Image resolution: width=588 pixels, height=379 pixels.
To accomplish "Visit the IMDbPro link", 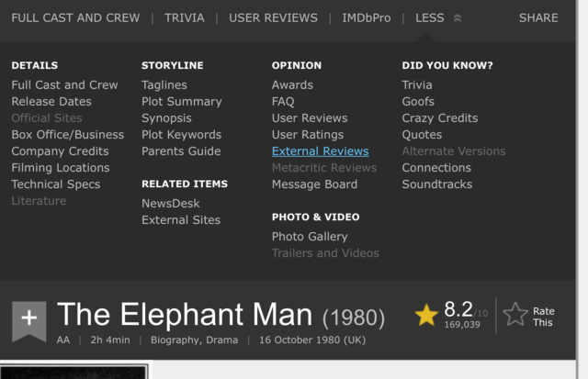I will [x=366, y=17].
